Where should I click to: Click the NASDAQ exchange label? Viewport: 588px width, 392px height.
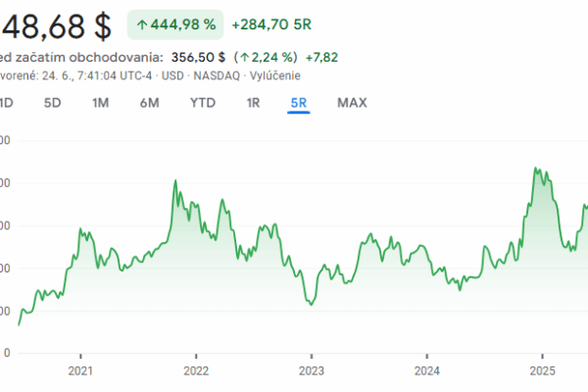point(217,75)
